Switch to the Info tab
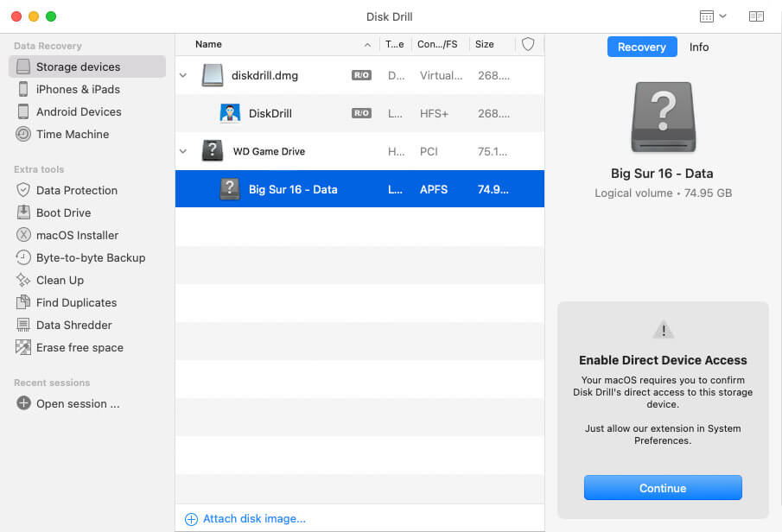This screenshot has width=782, height=532. pos(699,47)
